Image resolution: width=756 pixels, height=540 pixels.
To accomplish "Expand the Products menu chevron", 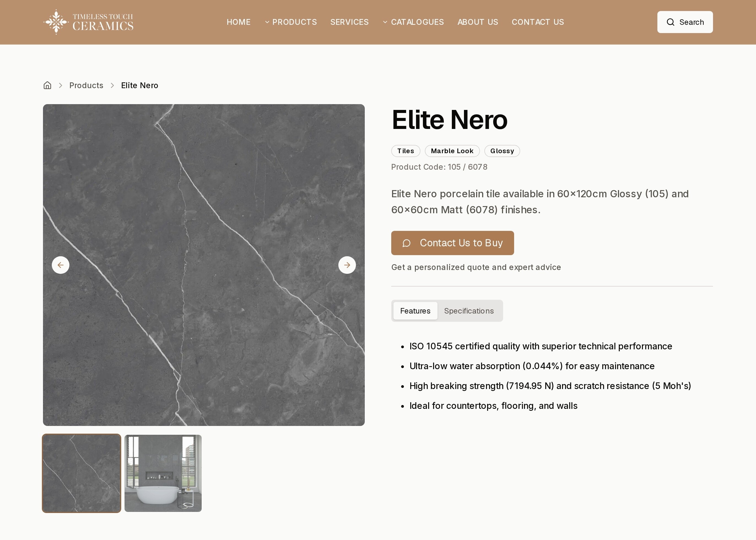I will pyautogui.click(x=267, y=22).
